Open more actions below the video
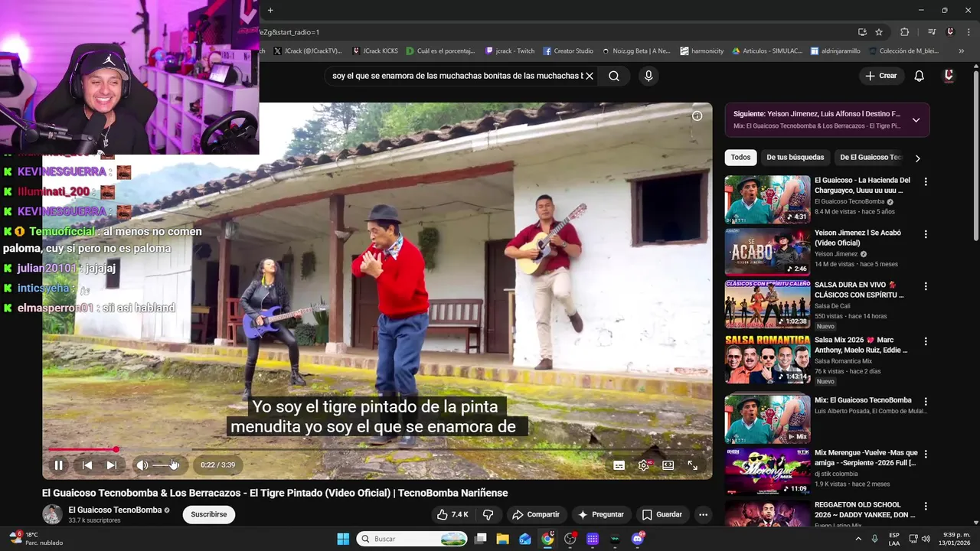 703,514
